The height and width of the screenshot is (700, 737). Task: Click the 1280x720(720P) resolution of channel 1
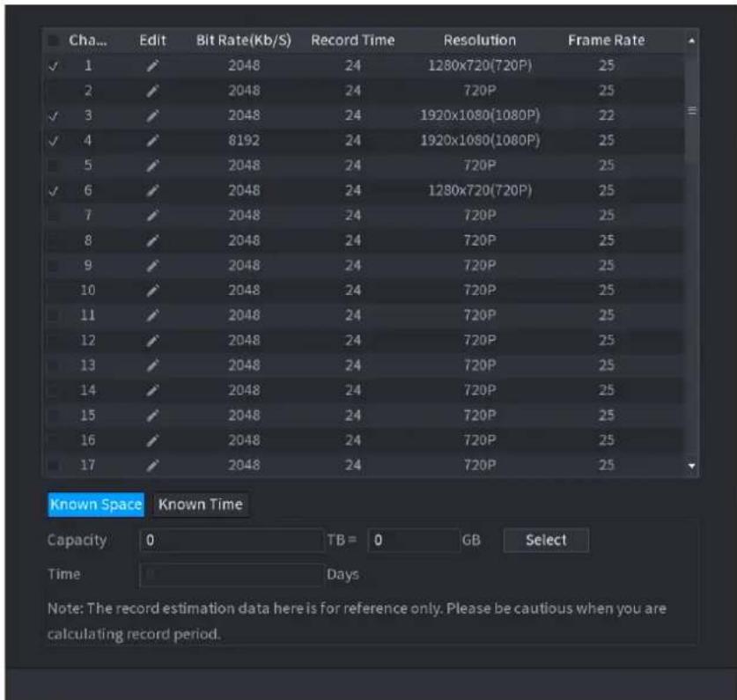480,66
